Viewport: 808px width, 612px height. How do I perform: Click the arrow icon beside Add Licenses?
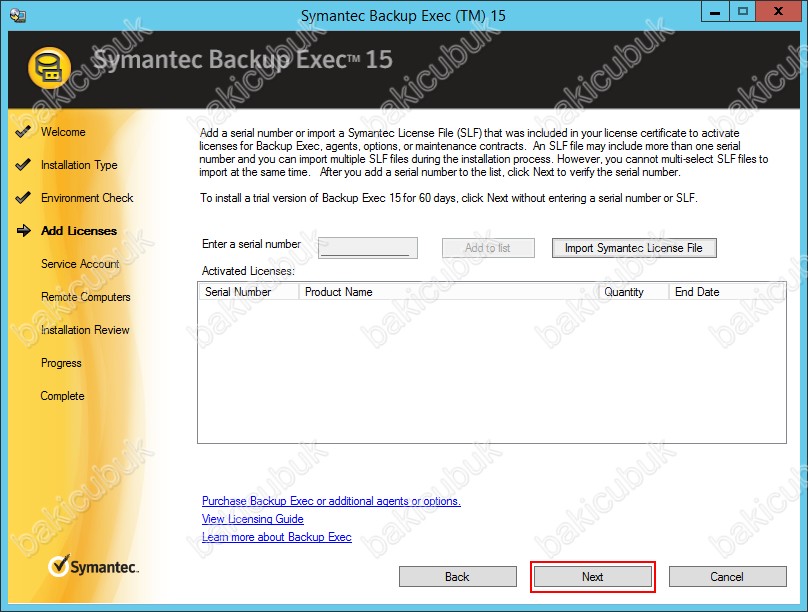tap(24, 231)
